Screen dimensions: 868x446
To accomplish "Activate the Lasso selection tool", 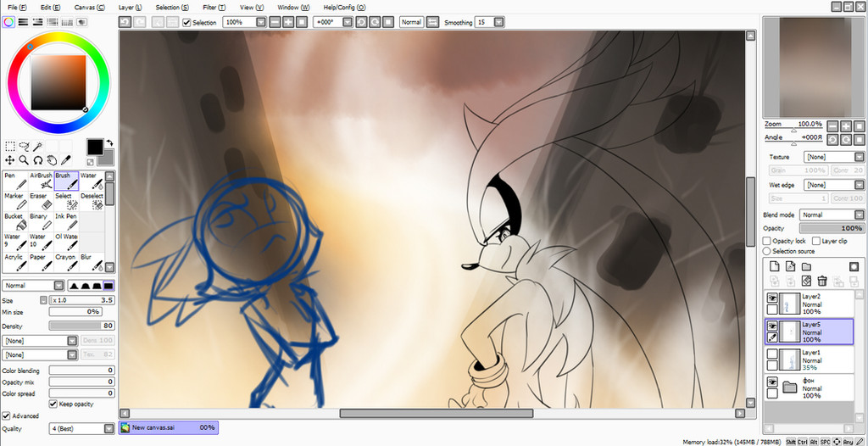I will tap(24, 147).
